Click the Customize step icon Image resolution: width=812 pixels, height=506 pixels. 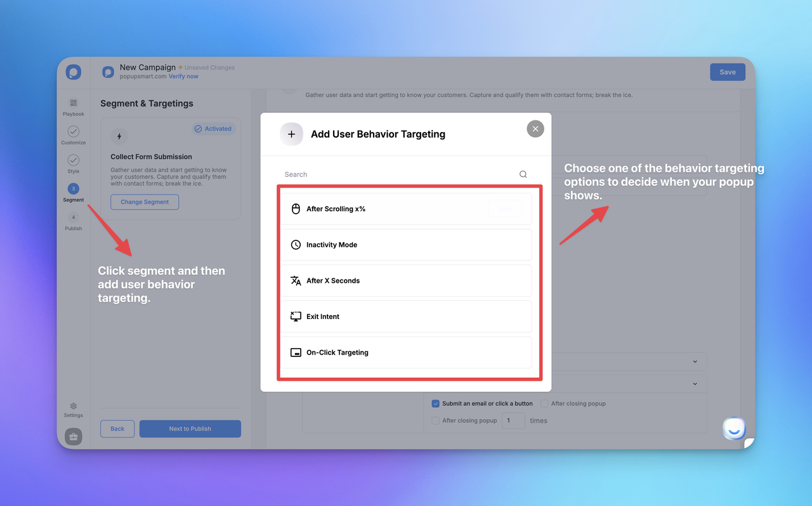coord(73,133)
